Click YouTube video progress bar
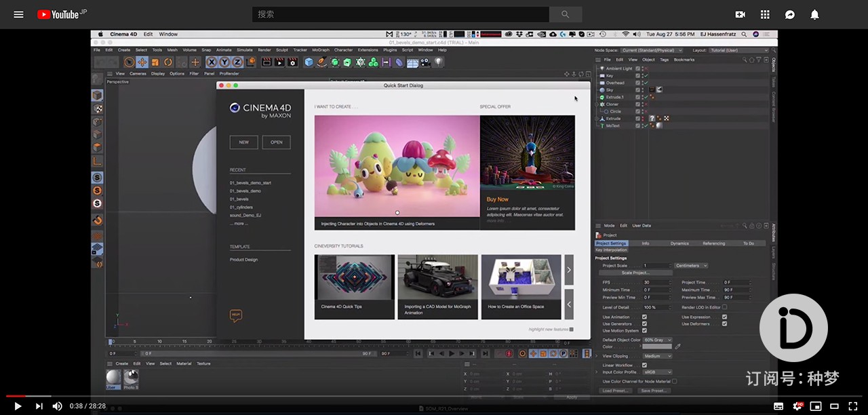 click(434, 396)
